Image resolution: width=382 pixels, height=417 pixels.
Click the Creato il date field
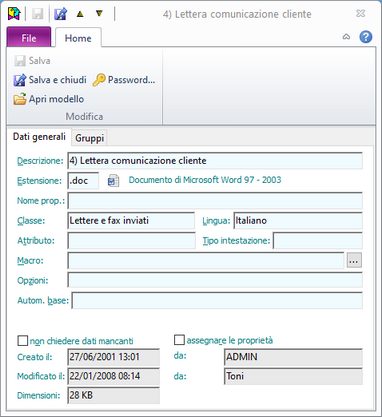114,357
